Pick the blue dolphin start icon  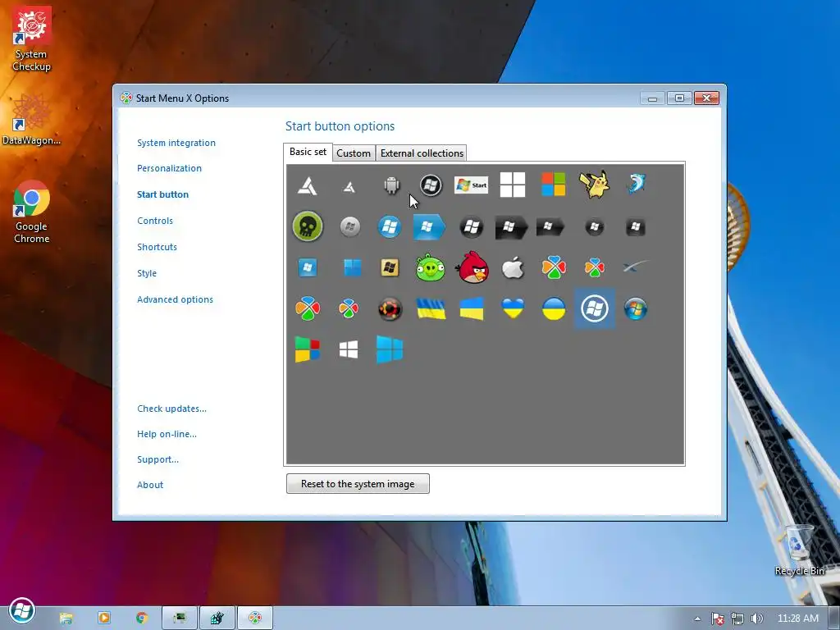click(x=636, y=185)
